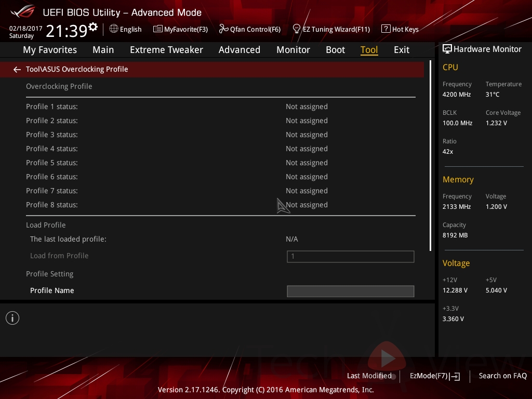The image size is (532, 399).
Task: Open date and time settings gear
Action: click(x=93, y=26)
